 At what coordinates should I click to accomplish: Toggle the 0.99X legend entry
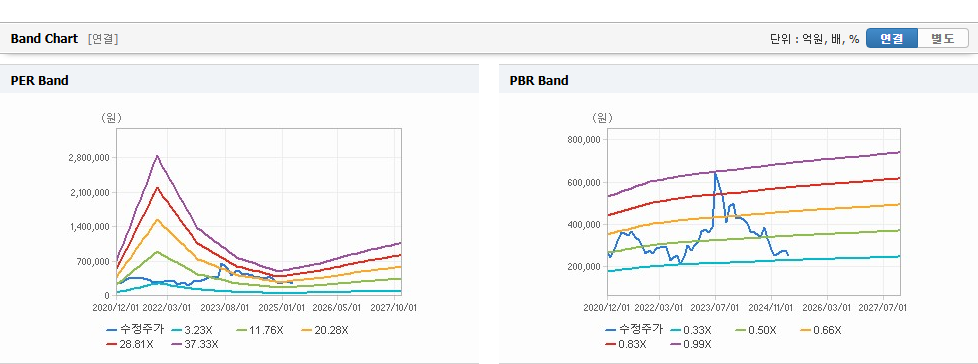[x=691, y=343]
